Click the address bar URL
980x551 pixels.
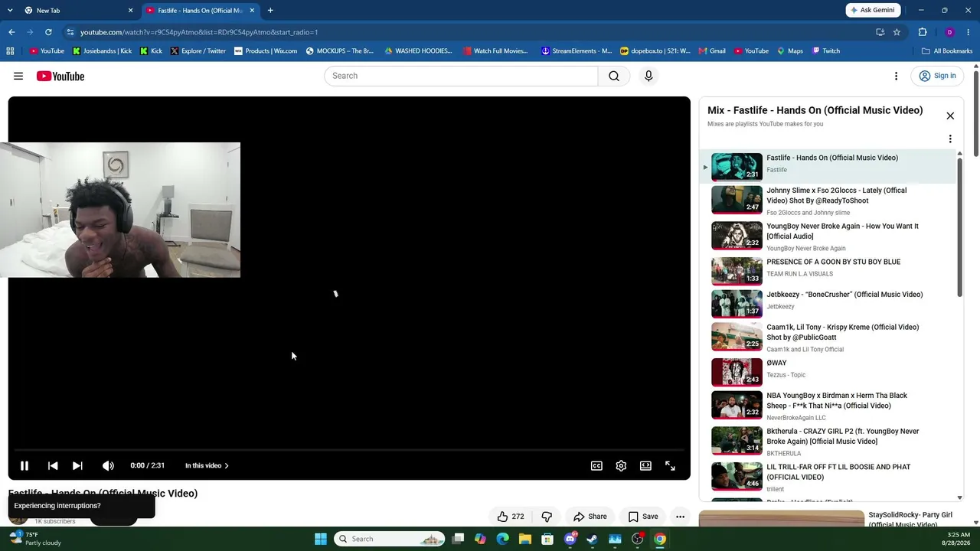199,32
